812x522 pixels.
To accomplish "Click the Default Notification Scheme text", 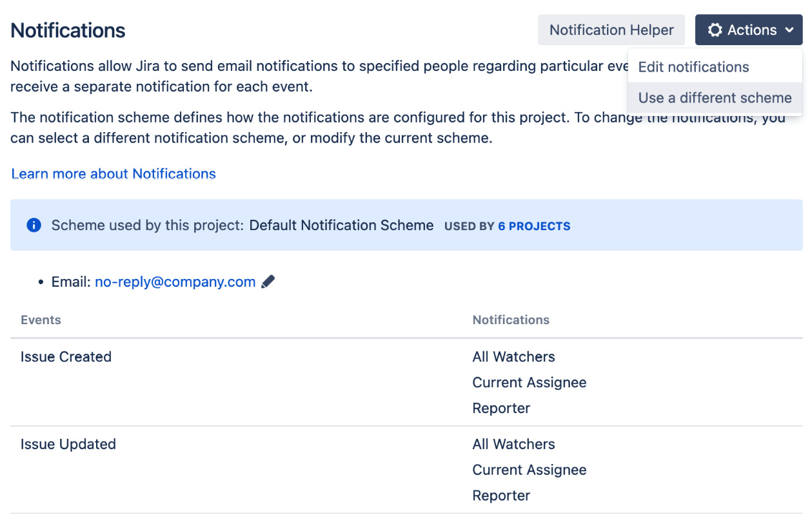I will [x=341, y=225].
